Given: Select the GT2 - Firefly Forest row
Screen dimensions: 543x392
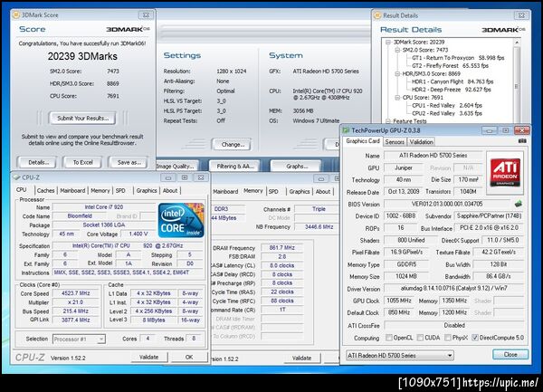Looking at the screenshot, I should click(x=450, y=66).
